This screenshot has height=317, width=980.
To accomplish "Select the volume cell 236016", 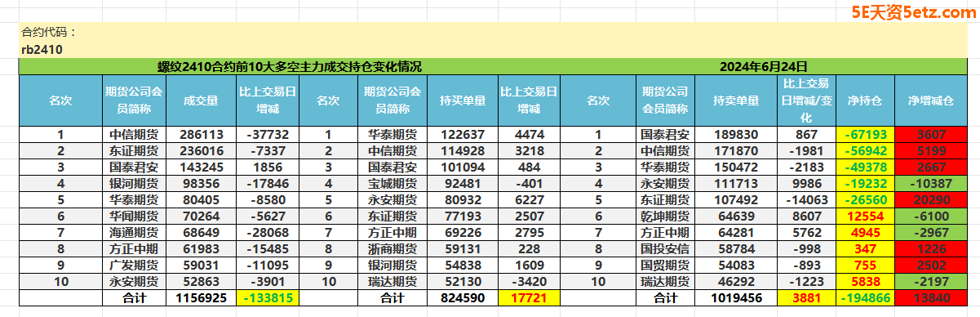I will click(202, 150).
